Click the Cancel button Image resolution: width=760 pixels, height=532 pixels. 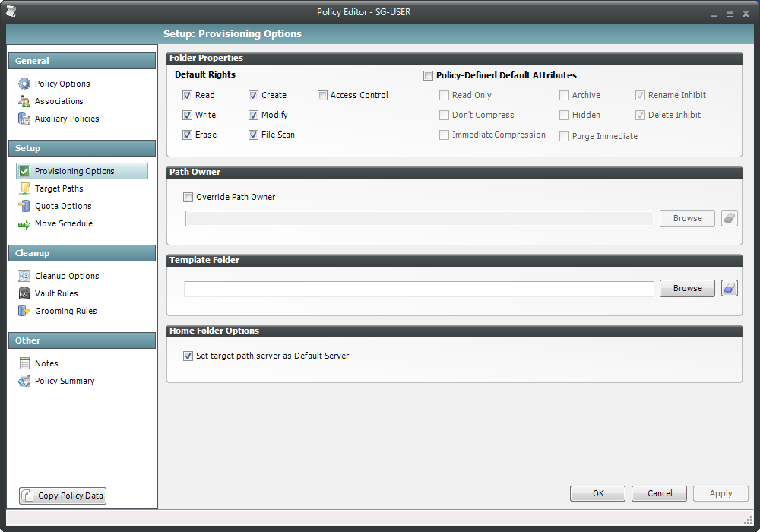659,493
